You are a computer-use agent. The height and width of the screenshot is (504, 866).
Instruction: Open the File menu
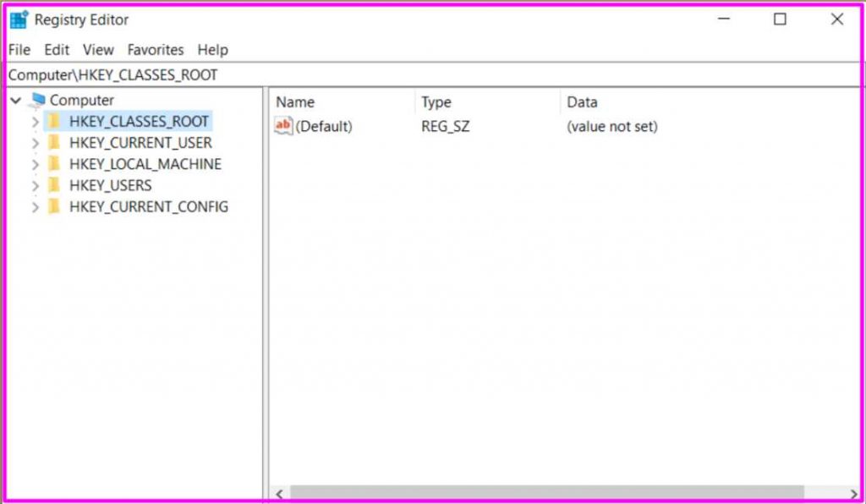tap(18, 49)
